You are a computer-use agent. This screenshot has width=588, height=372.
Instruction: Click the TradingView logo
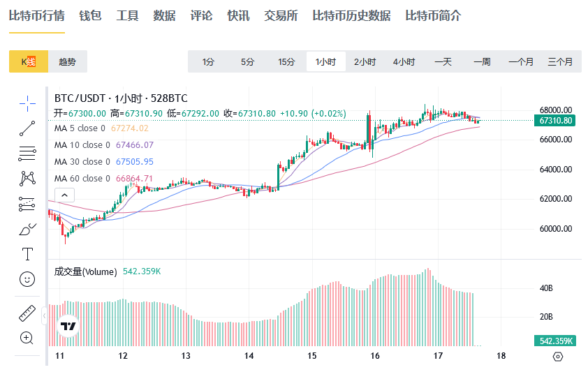tap(68, 326)
